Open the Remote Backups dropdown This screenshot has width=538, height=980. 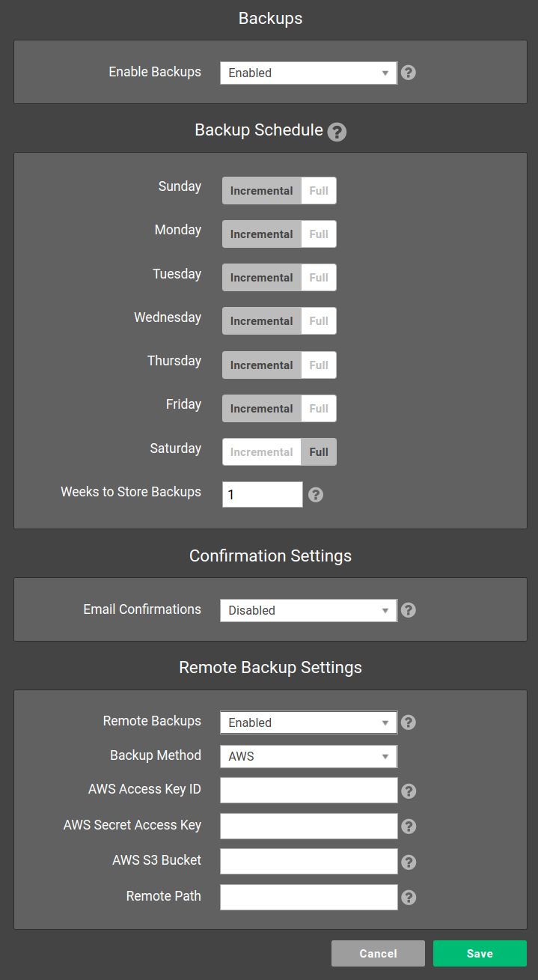click(308, 722)
